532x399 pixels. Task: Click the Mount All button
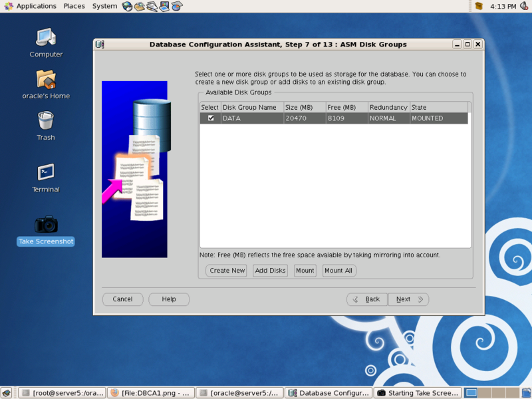coord(339,271)
